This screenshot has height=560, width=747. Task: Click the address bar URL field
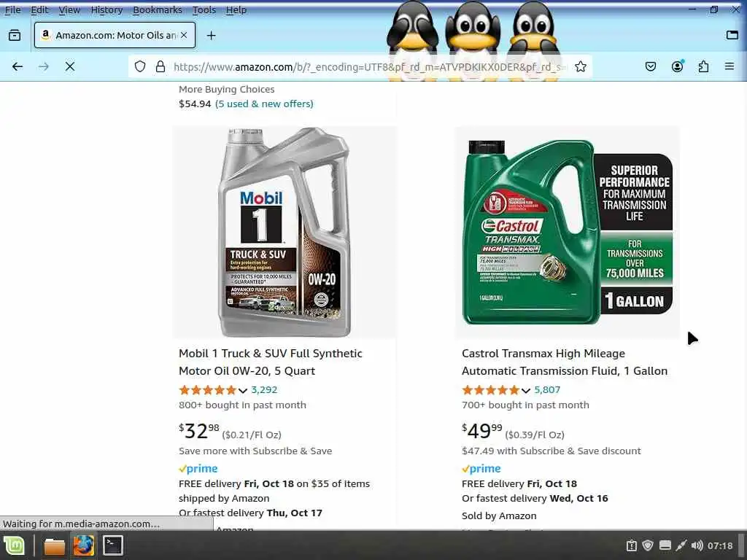[x=369, y=66]
